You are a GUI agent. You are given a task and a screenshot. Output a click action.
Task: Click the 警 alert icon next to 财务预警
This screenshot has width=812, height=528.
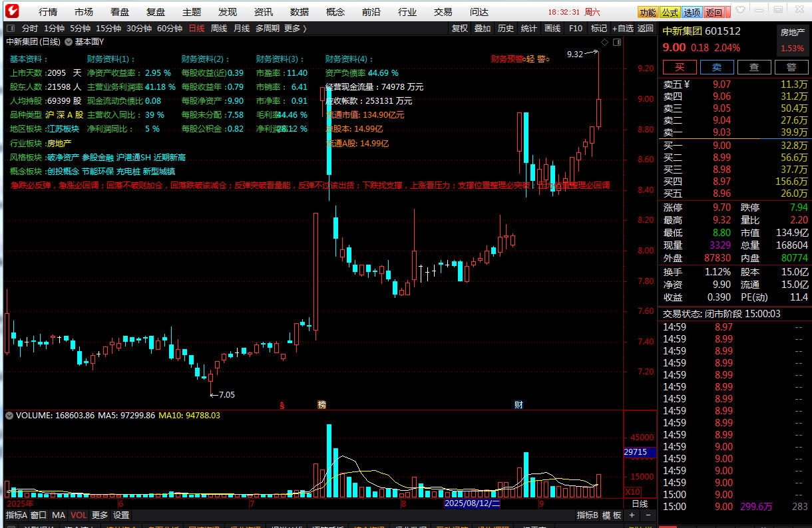pos(542,59)
